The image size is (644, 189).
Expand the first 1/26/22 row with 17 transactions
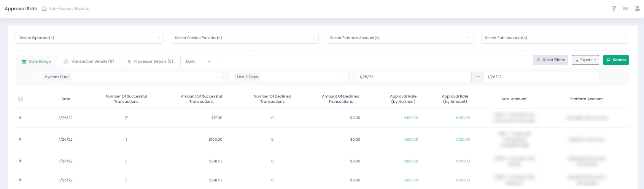coord(20,118)
